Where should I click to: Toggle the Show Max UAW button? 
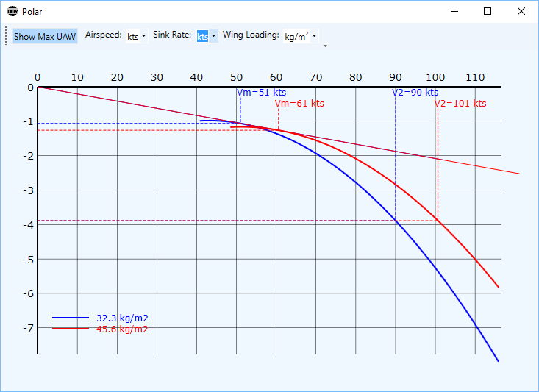44,36
